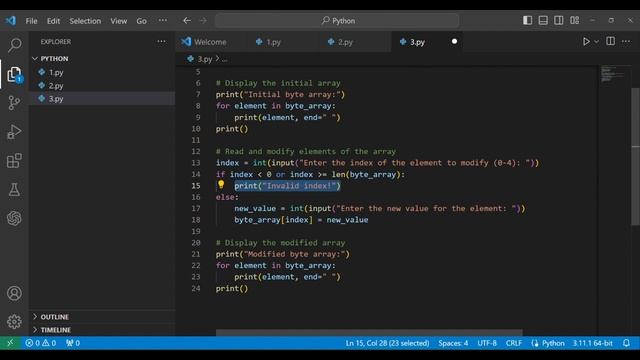The width and height of the screenshot is (640, 360).
Task: Select 3.py in the Explorer tree
Action: coord(102,99)
